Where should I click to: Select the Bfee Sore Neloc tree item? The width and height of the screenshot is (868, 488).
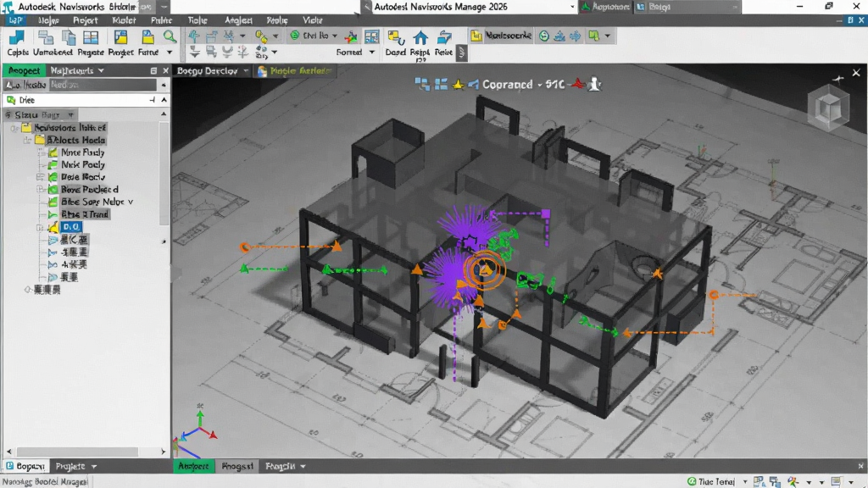97,202
